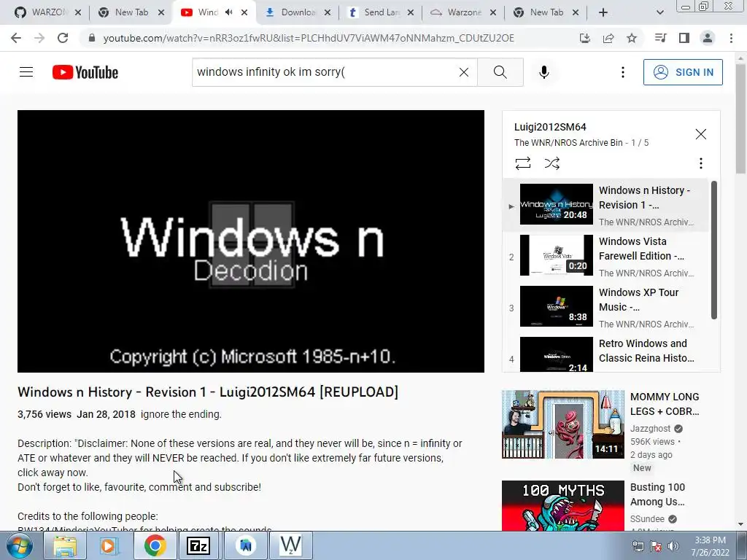
Task: Click Chrome icon in taskbar
Action: 155,545
